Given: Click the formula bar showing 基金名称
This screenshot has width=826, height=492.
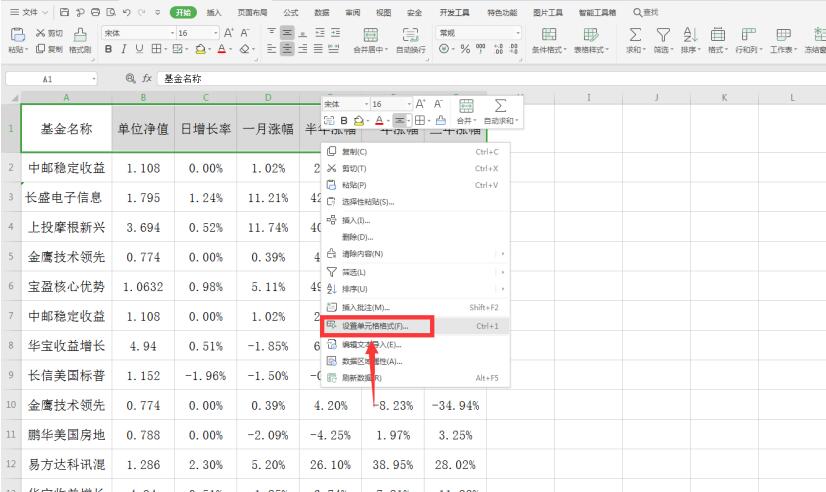Looking at the screenshot, I should click(x=490, y=78).
